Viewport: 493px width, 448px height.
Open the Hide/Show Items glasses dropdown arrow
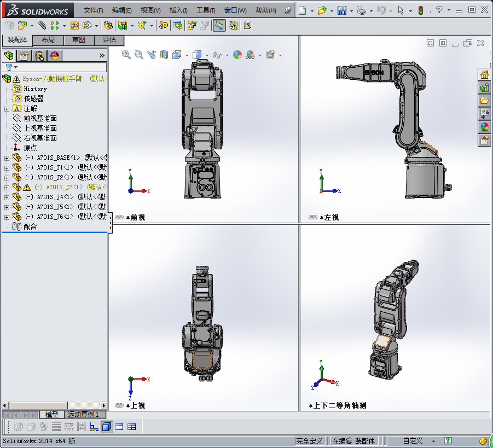(227, 55)
